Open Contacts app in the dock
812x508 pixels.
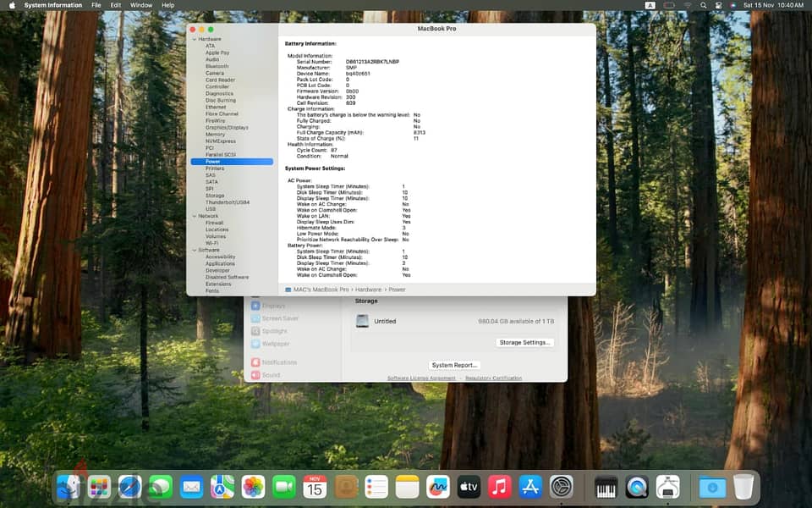coord(346,487)
